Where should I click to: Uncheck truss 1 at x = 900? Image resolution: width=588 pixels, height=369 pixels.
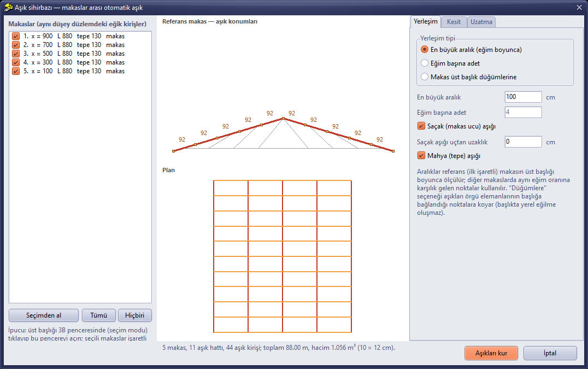[16, 36]
